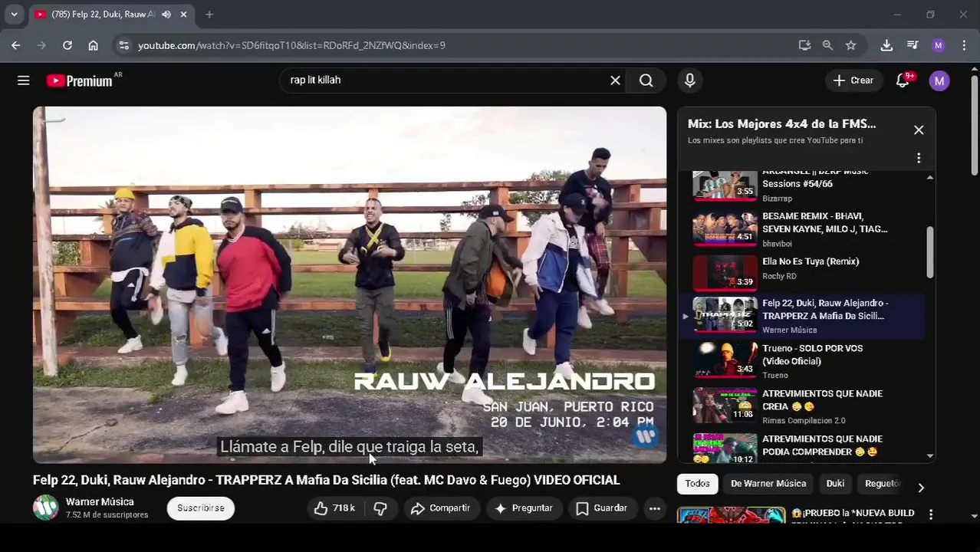Viewport: 980px width, 552px height.
Task: Bookmark this page with star
Action: (850, 45)
